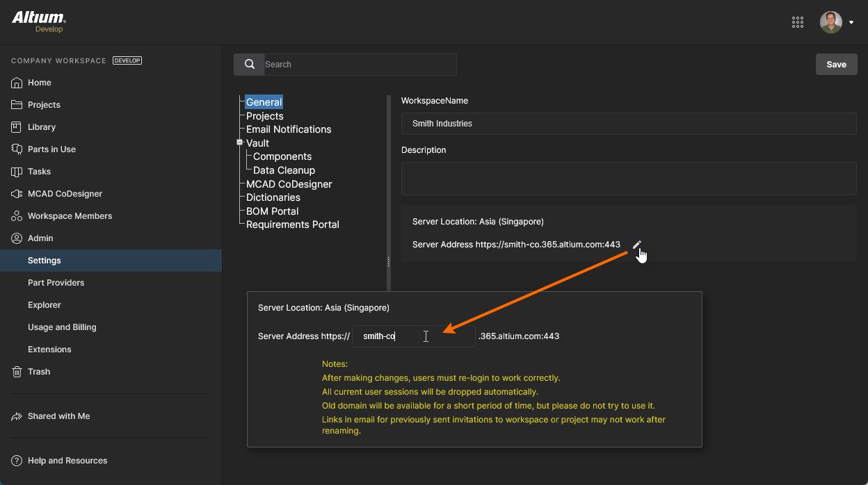Screen dimensions: 868x485
Task: Open Usage and Billing page
Action: tap(62, 327)
